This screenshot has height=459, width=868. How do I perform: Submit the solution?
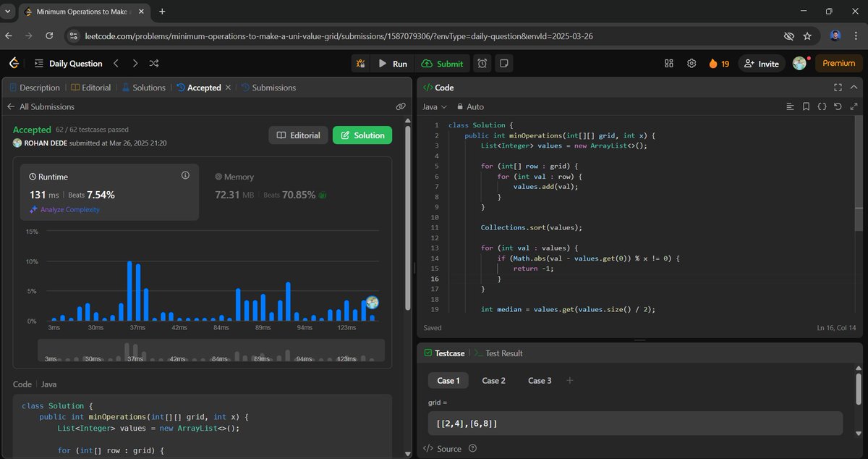tap(442, 64)
